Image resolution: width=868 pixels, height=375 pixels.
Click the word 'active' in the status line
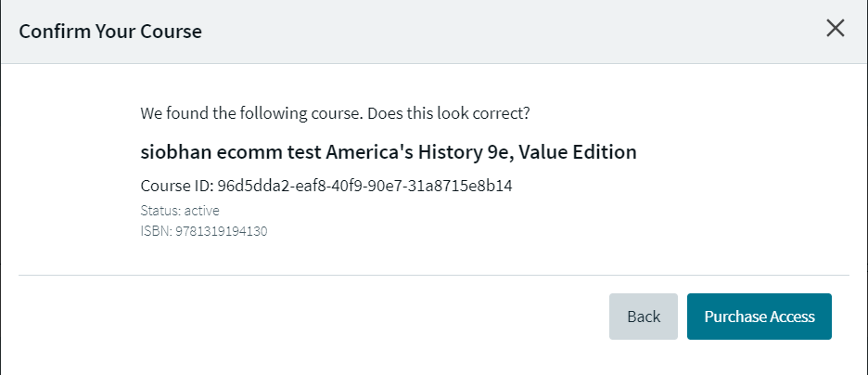click(x=200, y=211)
